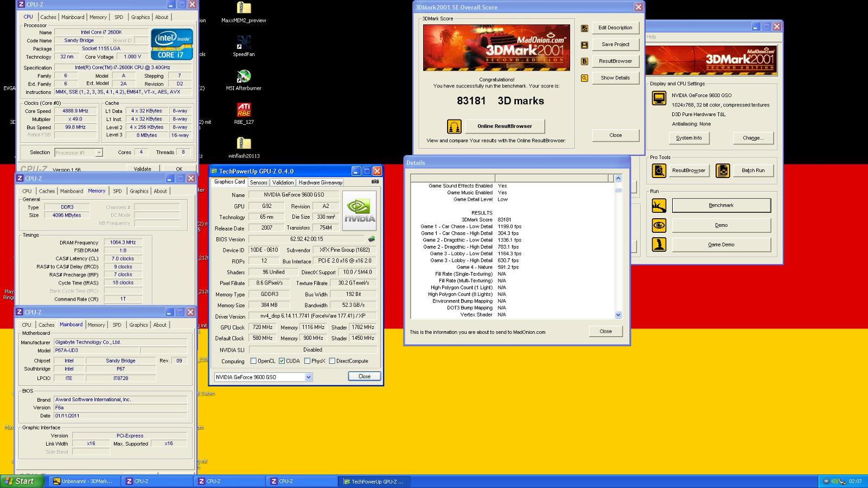
Task: Click the Online ResultBrowser button
Action: (x=505, y=126)
